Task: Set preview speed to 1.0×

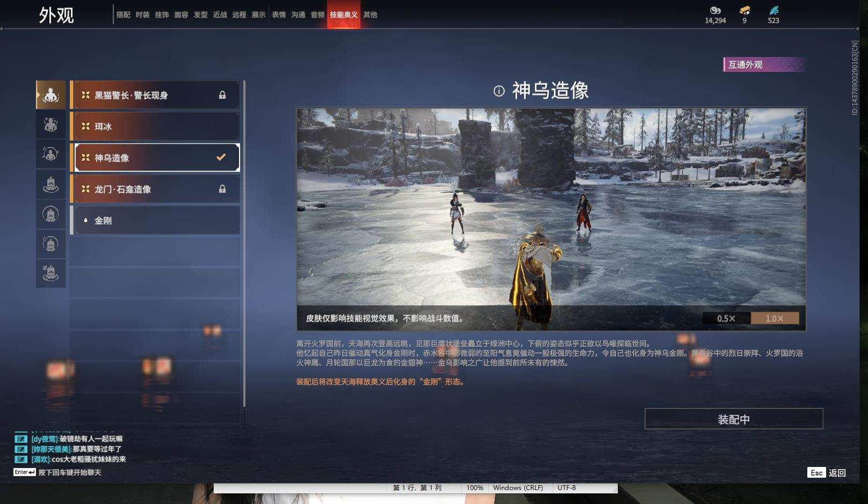Action: click(775, 318)
